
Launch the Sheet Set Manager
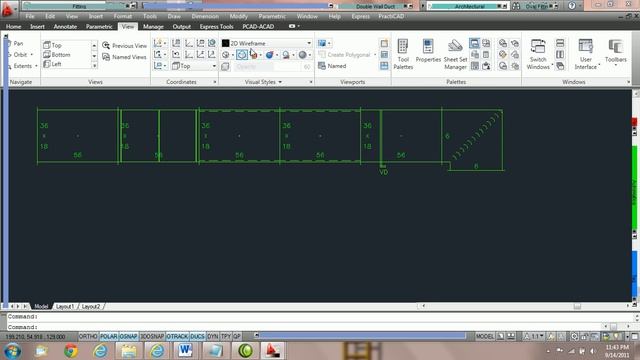pos(455,54)
